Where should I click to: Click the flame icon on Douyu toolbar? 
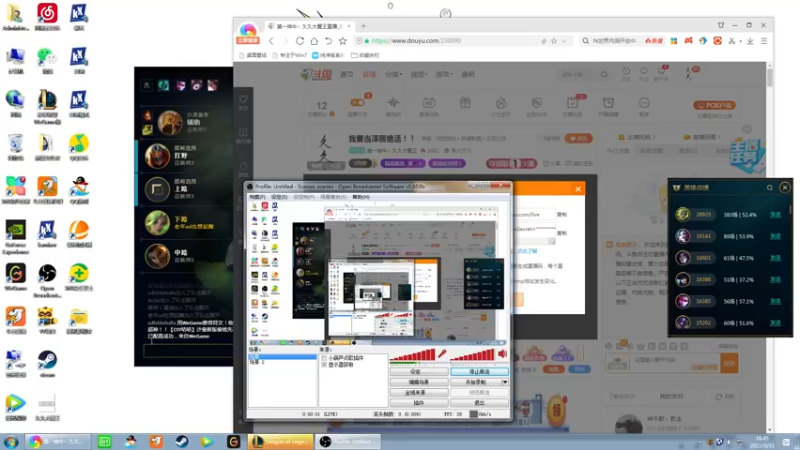point(501,103)
